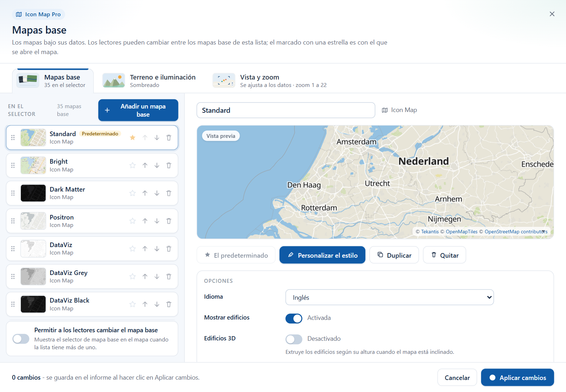The height and width of the screenshot is (392, 566).
Task: Click the Standard row's default star
Action: (133, 138)
